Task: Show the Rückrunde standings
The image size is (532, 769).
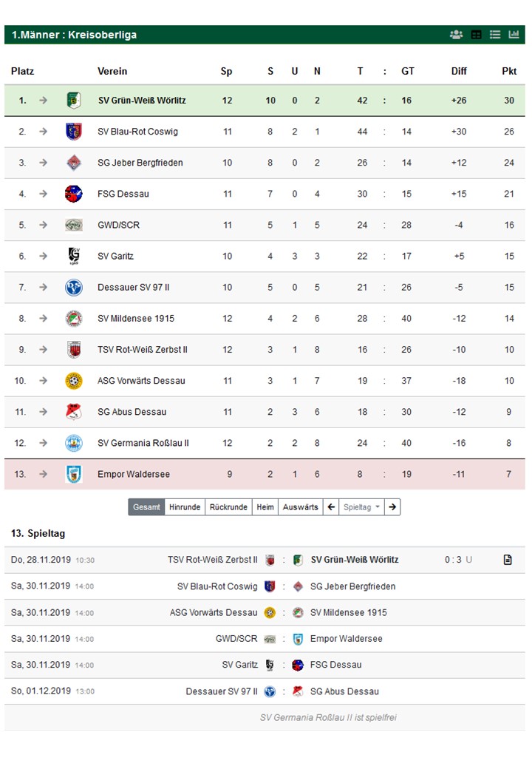Action: tap(228, 507)
